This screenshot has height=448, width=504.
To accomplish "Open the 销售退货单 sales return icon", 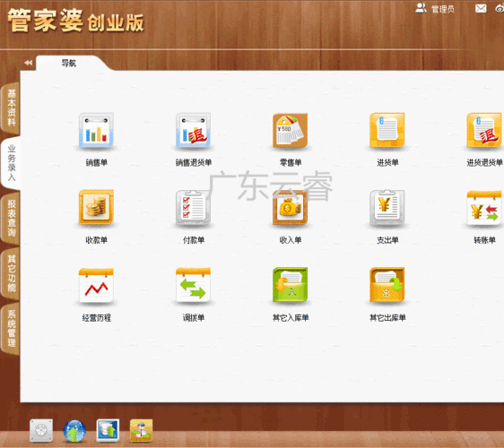I will (x=193, y=130).
